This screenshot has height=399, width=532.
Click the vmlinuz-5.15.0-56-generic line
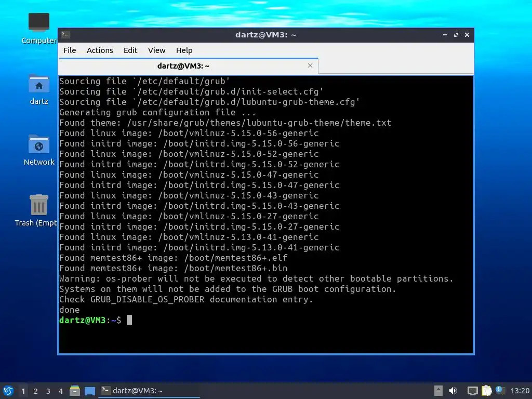click(189, 133)
